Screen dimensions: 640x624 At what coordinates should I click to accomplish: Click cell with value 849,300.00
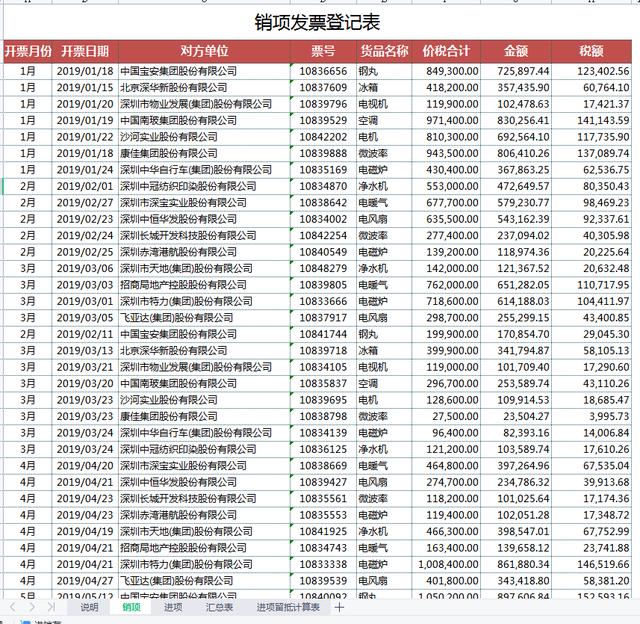tap(446, 71)
